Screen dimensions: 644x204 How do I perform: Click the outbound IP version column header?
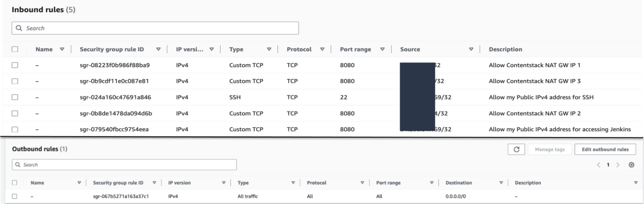[179, 183]
